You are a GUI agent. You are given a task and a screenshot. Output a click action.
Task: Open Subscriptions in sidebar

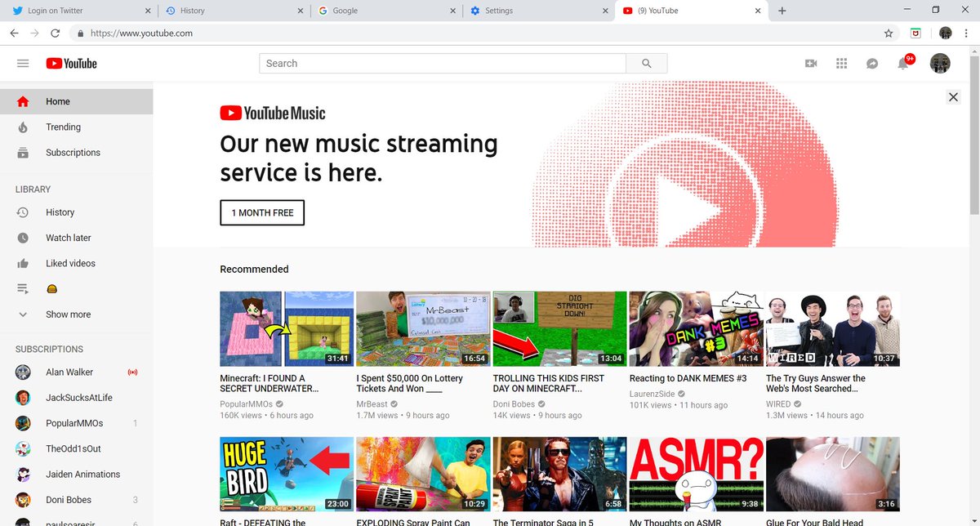[76, 152]
